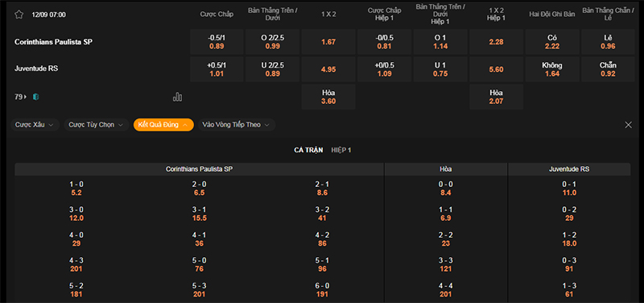
Task: Select the Hòa full-time odds 3.60
Action: [328, 97]
